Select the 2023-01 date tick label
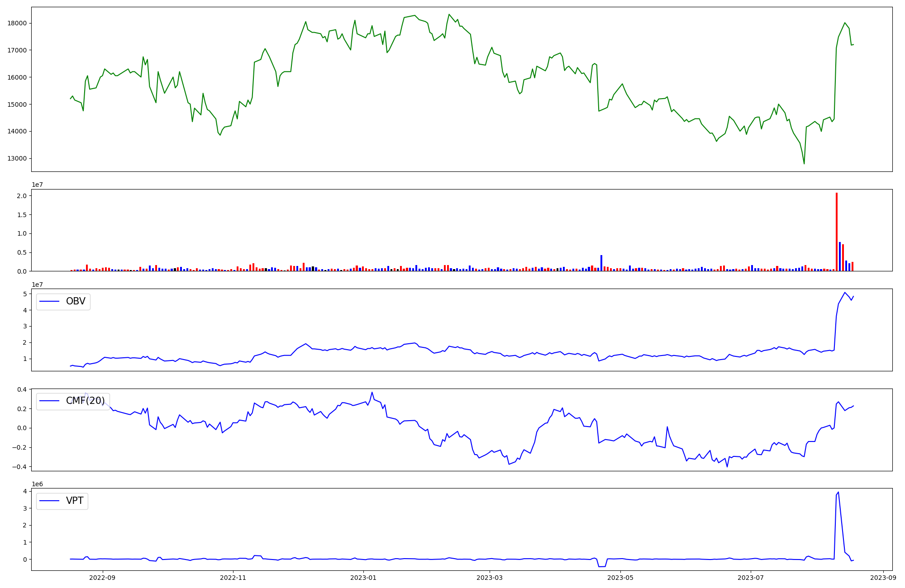Viewport: 905px width, 588px height. [x=363, y=577]
